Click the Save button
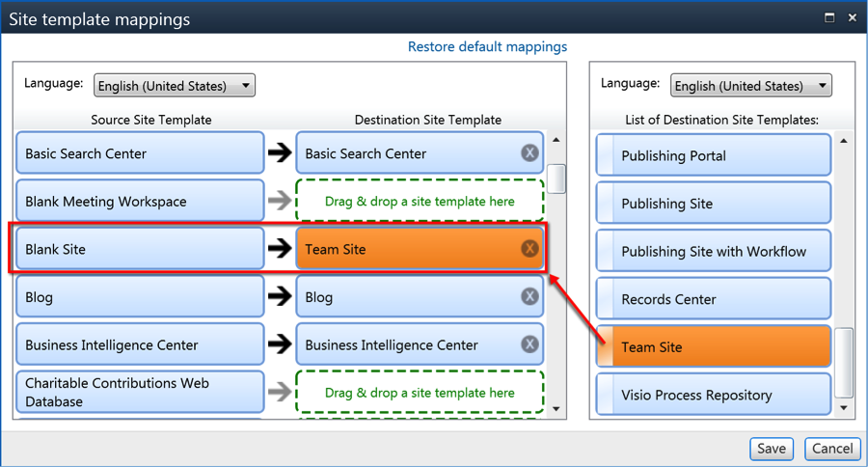The width and height of the screenshot is (868, 467). (x=772, y=448)
